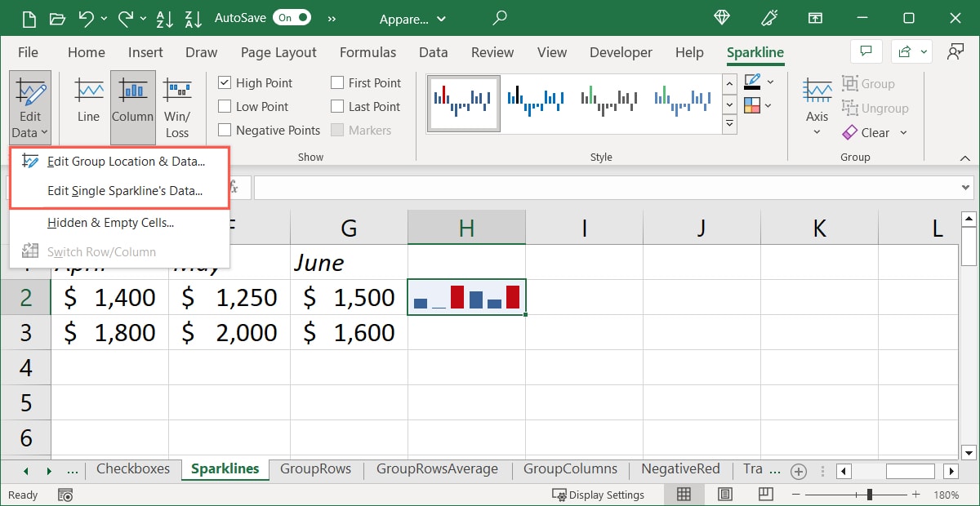Image resolution: width=980 pixels, height=506 pixels.
Task: Select cell H2 containing the sparkline
Action: [466, 296]
